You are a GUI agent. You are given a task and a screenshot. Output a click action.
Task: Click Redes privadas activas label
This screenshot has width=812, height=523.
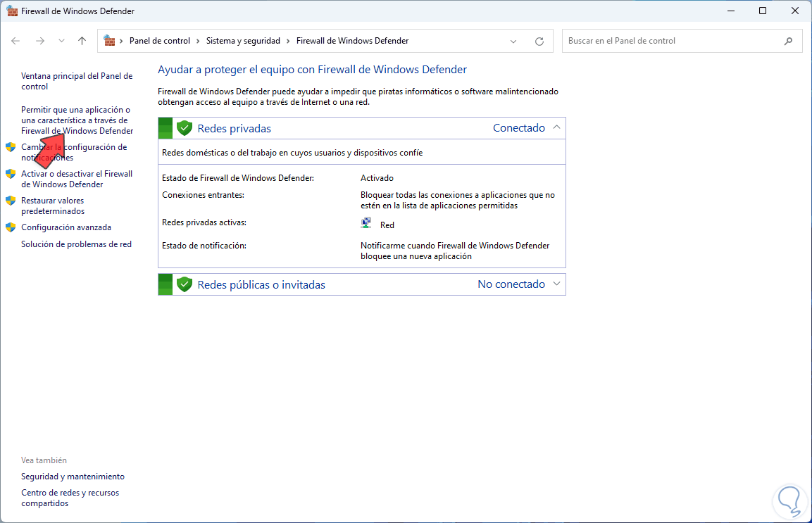pyautogui.click(x=204, y=222)
